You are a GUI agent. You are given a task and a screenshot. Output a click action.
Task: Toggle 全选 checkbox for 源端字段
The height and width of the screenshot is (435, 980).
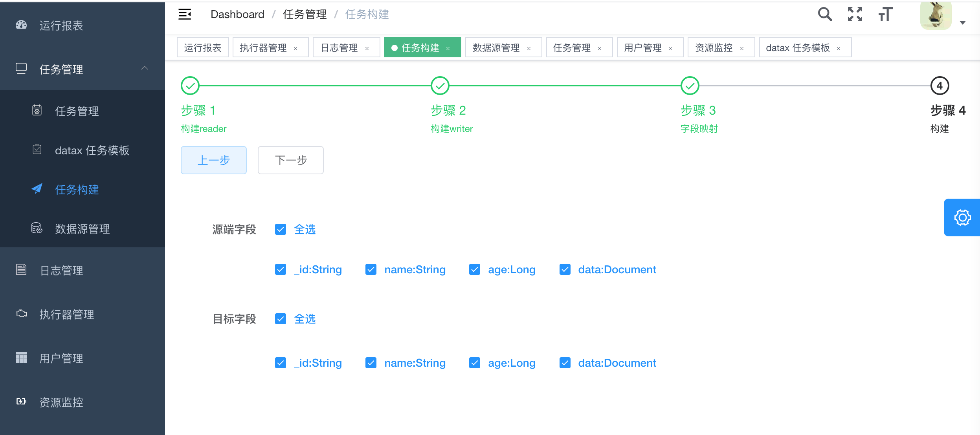(x=283, y=229)
